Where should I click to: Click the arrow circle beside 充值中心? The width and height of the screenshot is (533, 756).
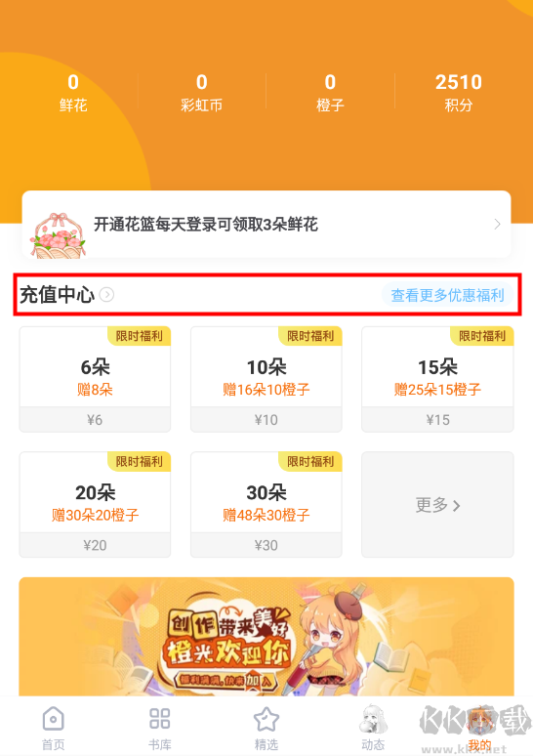coord(106,295)
